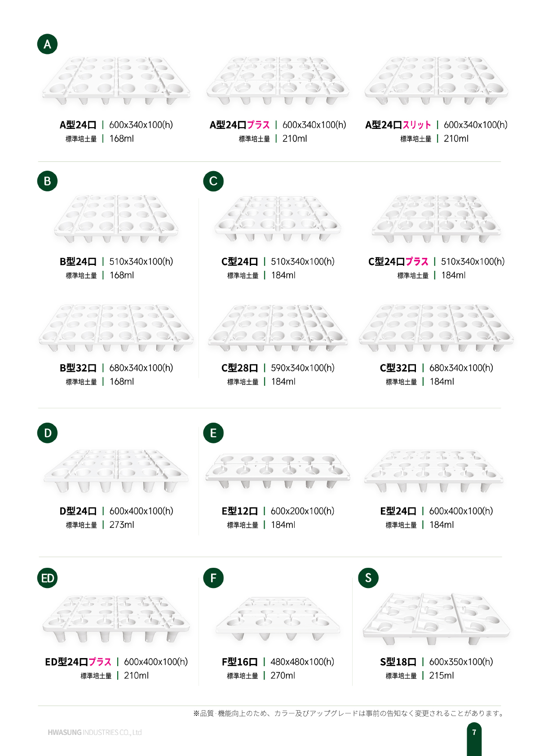Image resolution: width=539 pixels, height=756 pixels.
Task: Select the B型32口 tray image
Action: (116, 328)
